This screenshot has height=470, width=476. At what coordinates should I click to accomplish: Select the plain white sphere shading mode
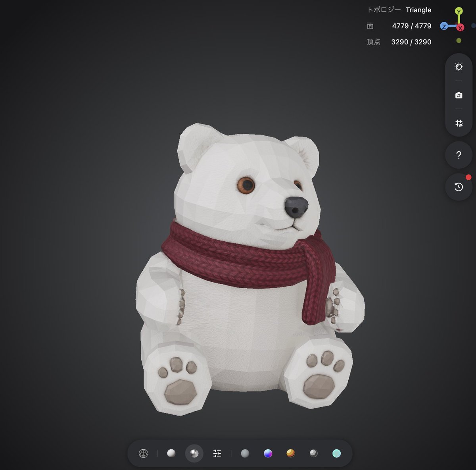pos(171,453)
